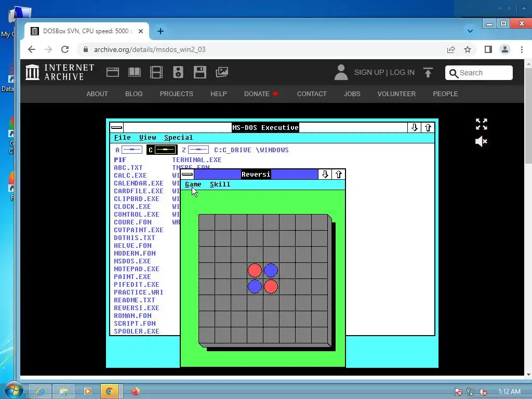Open the Web archive icon
The width and height of the screenshot is (532, 399).
point(113,72)
